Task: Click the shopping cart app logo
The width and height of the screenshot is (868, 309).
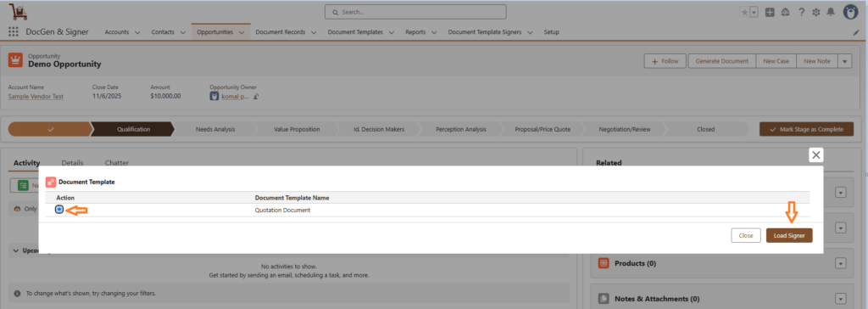Action: [x=19, y=12]
